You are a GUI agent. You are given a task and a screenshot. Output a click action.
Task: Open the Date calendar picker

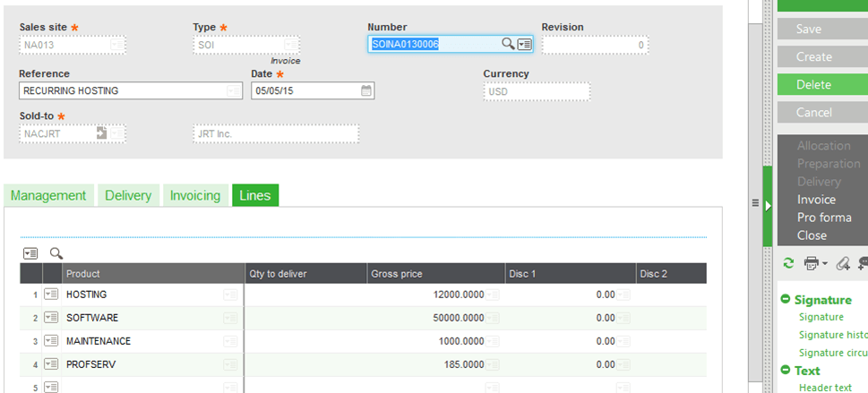(366, 90)
